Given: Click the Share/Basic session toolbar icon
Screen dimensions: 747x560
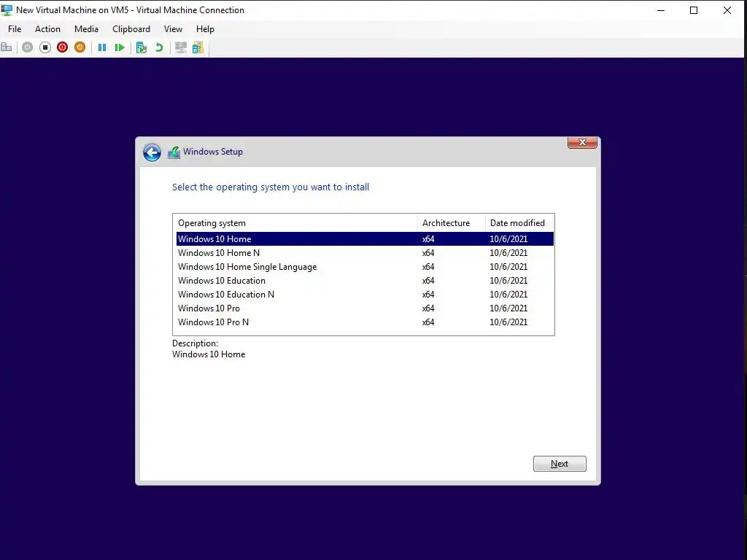Looking at the screenshot, I should 198,47.
